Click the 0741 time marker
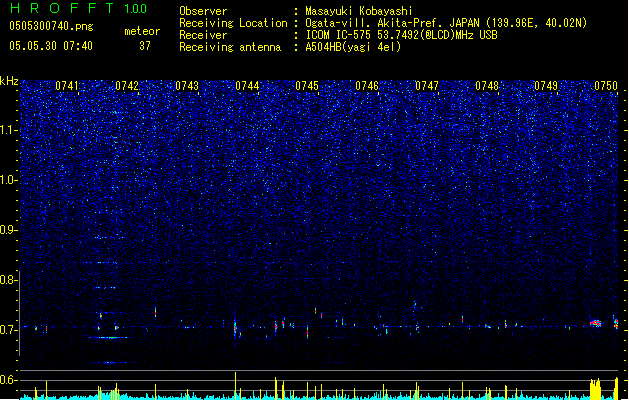 [x=67, y=86]
